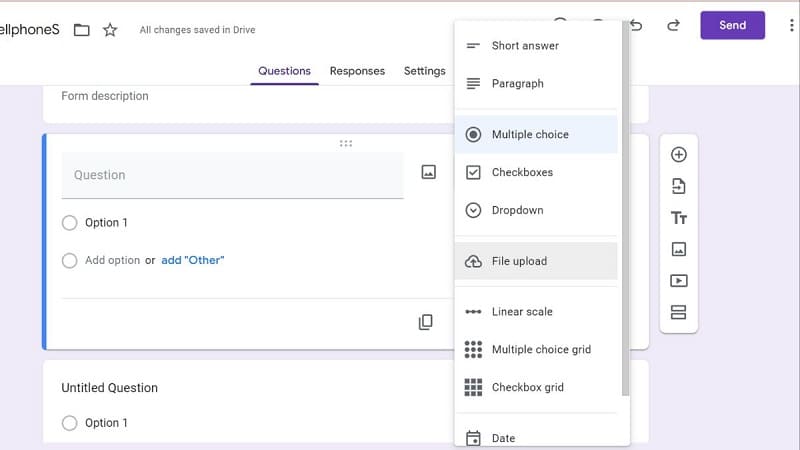Screen dimensions: 800x450
Task: Click the add "Other" link
Action: [x=192, y=260]
